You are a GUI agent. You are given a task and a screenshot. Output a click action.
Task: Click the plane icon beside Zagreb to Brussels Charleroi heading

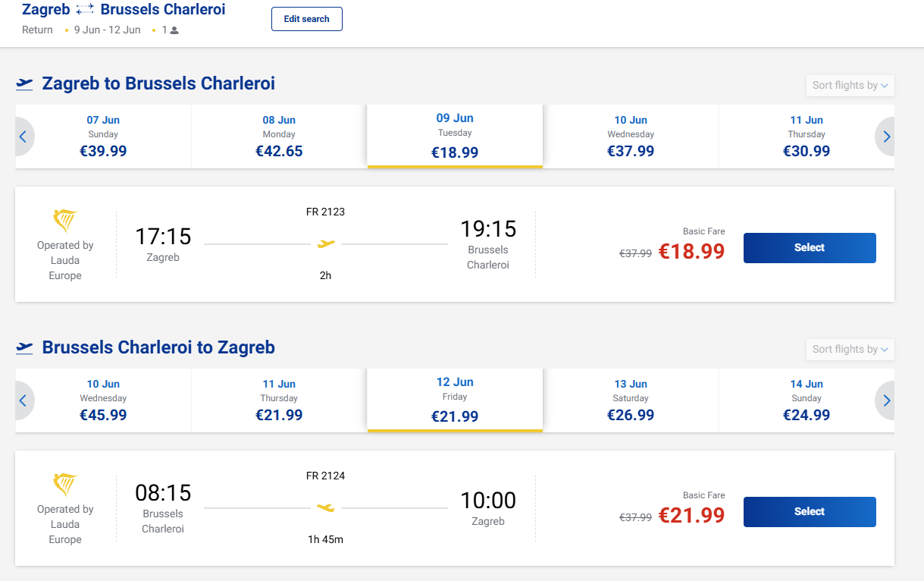tap(25, 84)
